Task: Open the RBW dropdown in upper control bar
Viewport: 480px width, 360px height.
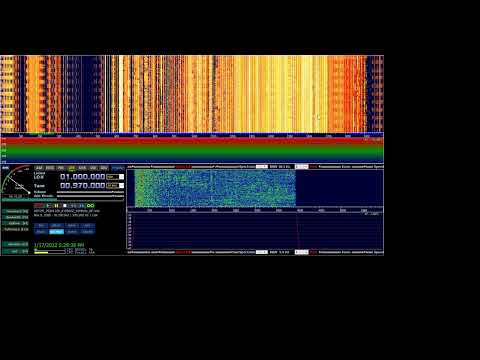Action: click(x=262, y=166)
